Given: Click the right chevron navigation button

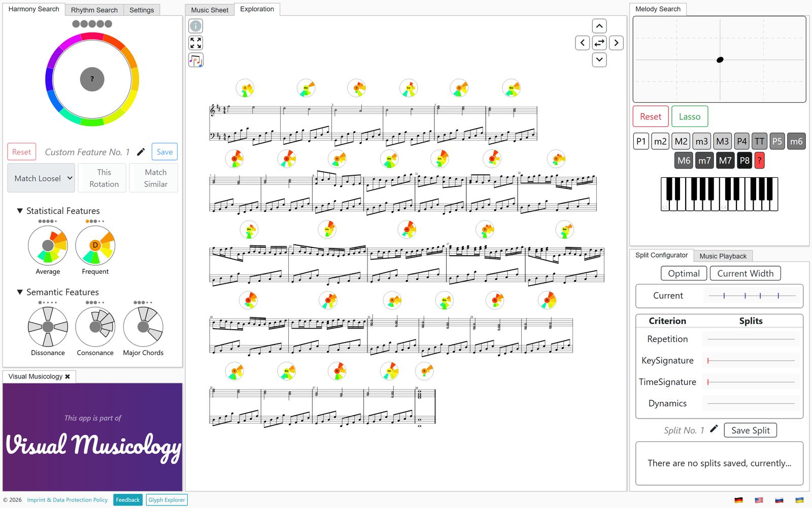Looking at the screenshot, I should pos(616,43).
